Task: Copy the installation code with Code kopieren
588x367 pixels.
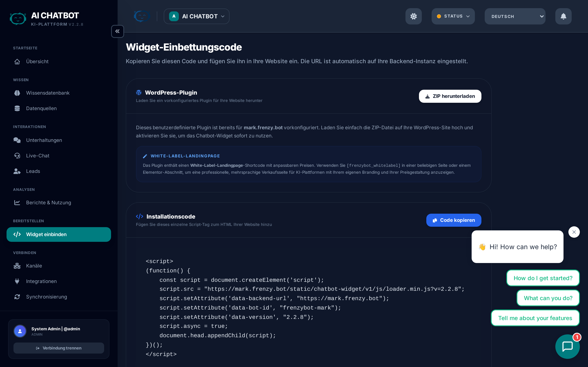Action: click(x=453, y=220)
